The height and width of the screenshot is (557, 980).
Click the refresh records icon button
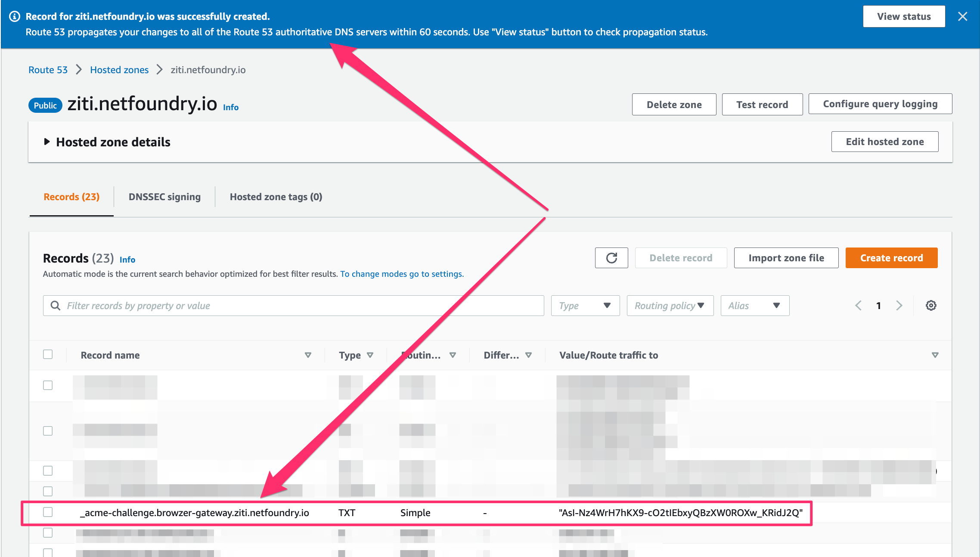pos(611,258)
